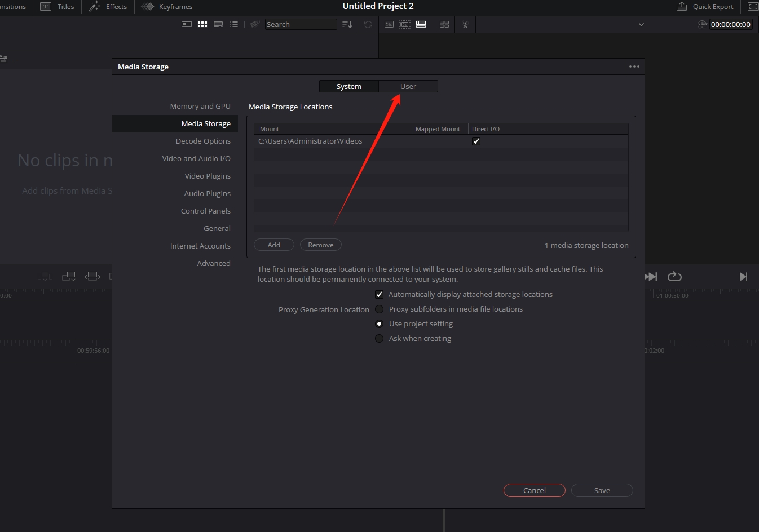
Task: Choose Proxy subfolders in media file locations
Action: click(379, 309)
